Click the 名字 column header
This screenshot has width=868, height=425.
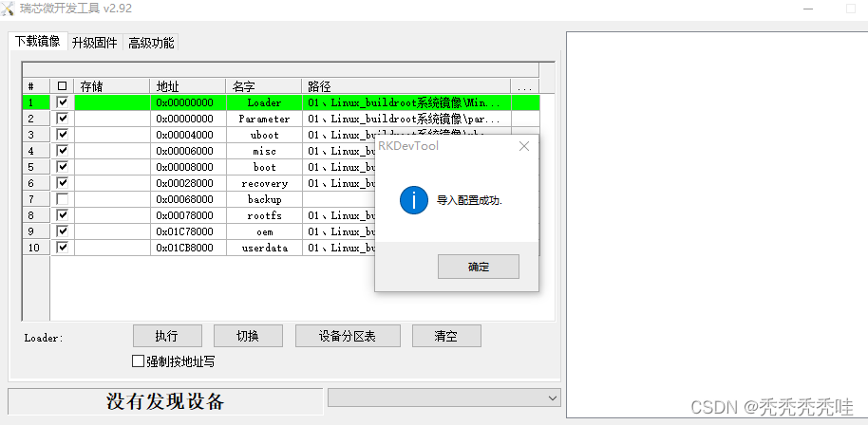[264, 86]
